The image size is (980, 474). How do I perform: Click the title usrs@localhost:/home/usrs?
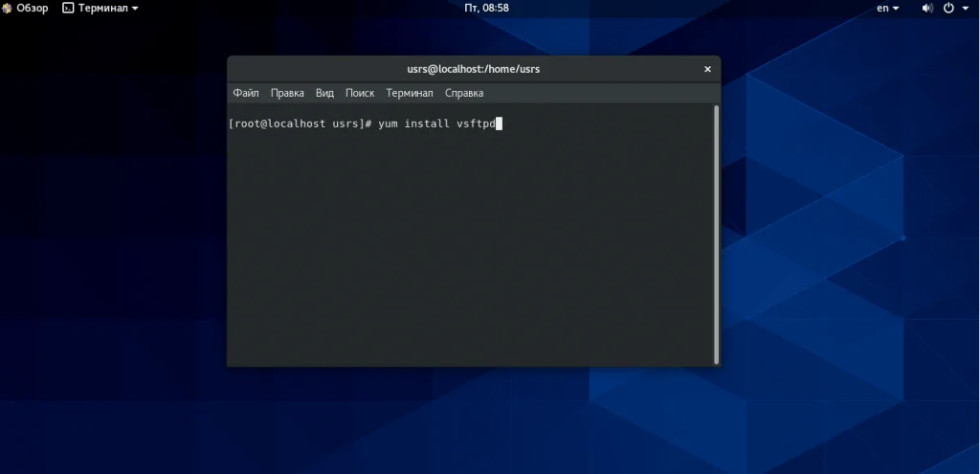tap(473, 69)
